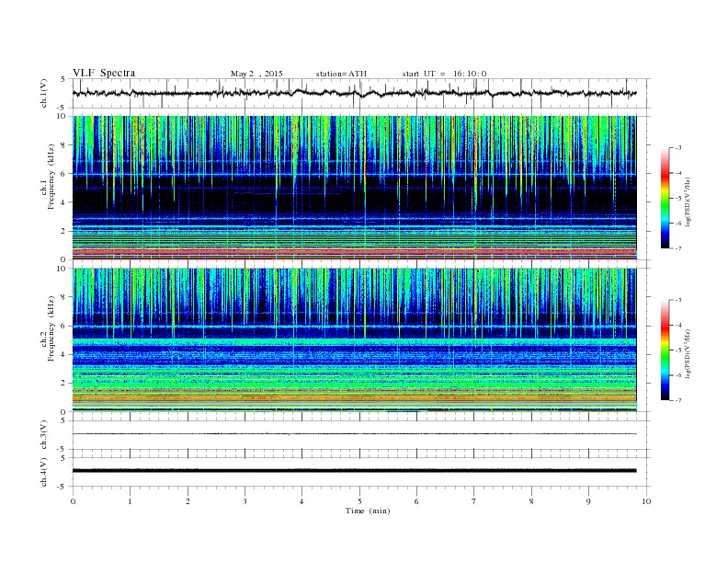The image size is (728, 563).
Task: Click the "4" kHz tick of ch.2 spectrogram
Action: pos(63,355)
